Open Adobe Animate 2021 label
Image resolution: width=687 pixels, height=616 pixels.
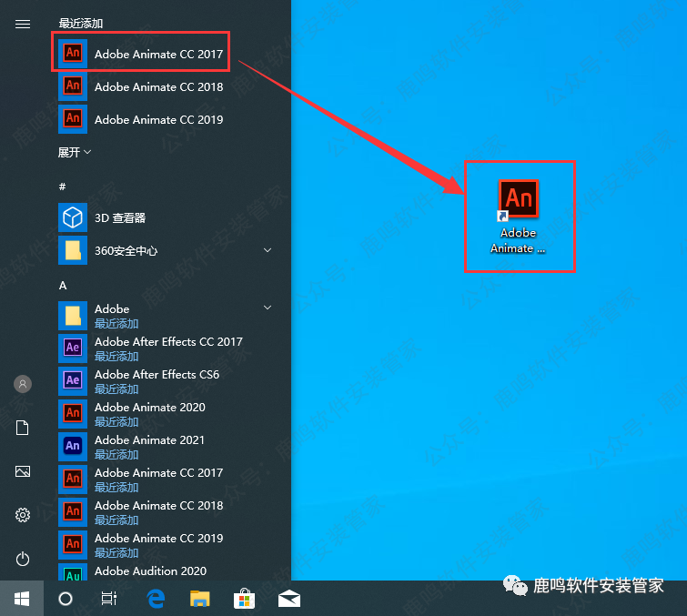tap(149, 439)
